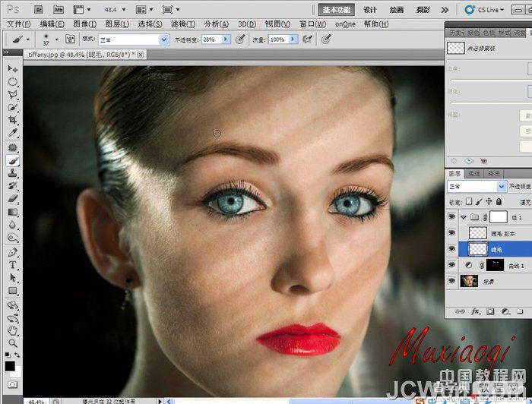Viewport: 532px width, 404px height.
Task: Select the Quick Selection tool
Action: tap(13, 107)
